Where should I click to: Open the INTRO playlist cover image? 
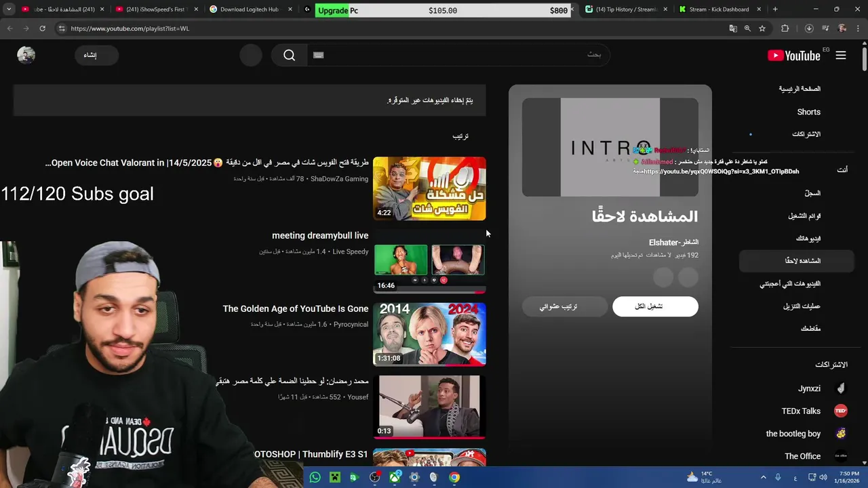click(x=610, y=148)
